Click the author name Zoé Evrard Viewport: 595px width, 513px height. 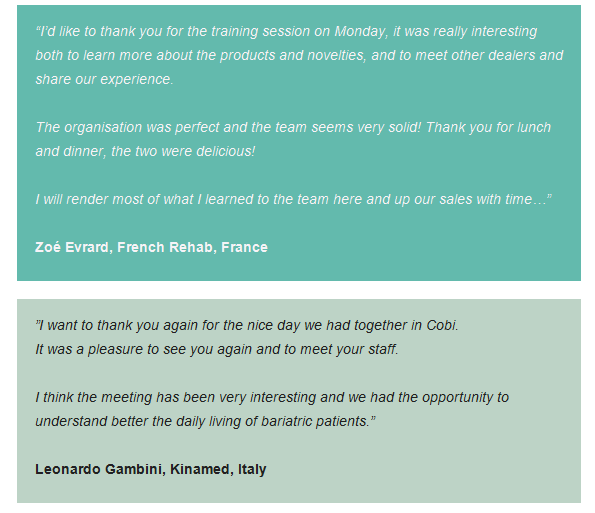coord(72,247)
